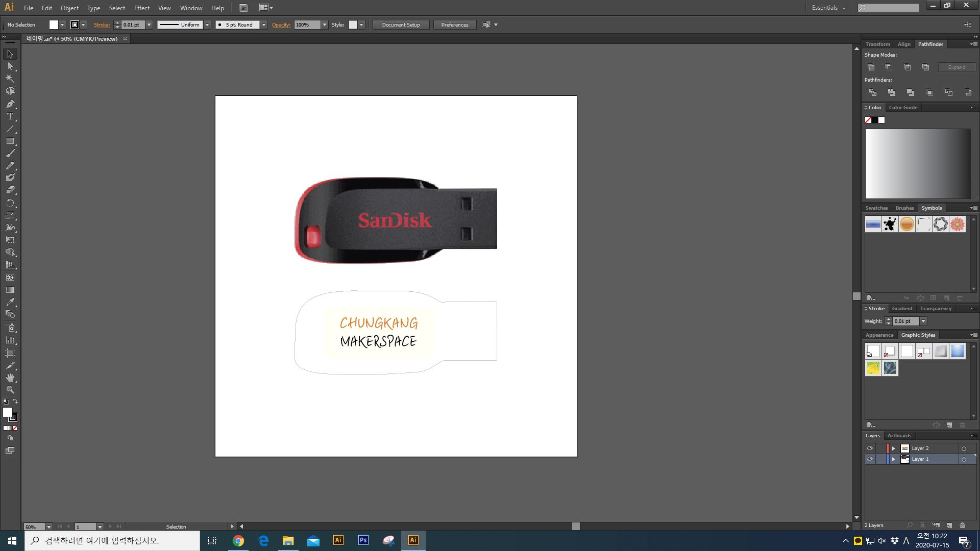The image size is (980, 551).
Task: Select the Hand tool
Action: pyautogui.click(x=10, y=378)
